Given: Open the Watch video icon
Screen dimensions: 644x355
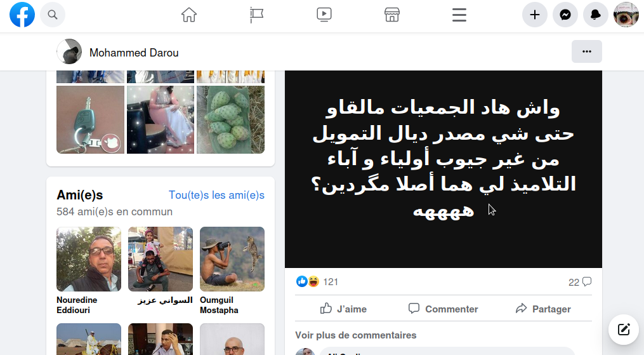Looking at the screenshot, I should 324,15.
